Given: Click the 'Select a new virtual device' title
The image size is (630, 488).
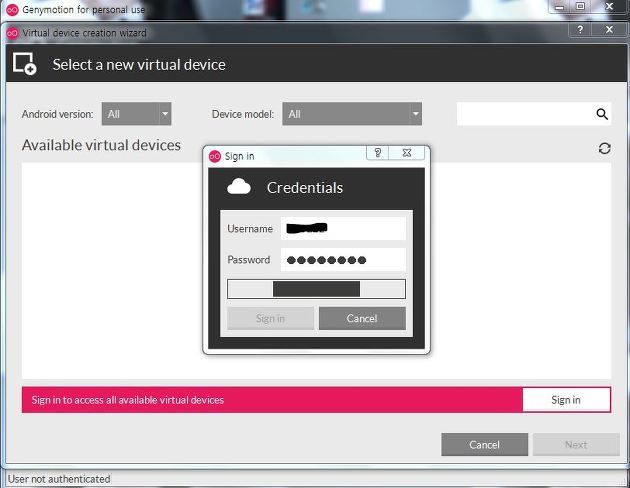Looking at the screenshot, I should tap(139, 65).
